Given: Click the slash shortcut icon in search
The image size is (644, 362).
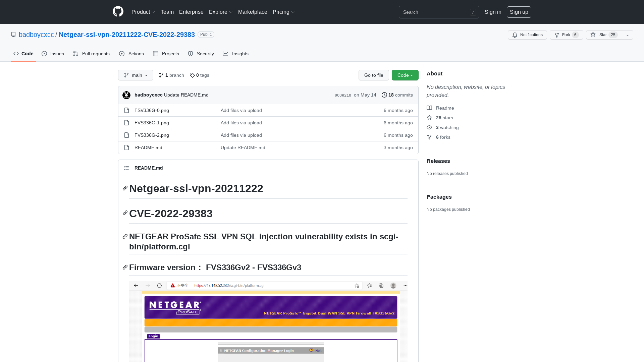Looking at the screenshot, I should click(473, 12).
